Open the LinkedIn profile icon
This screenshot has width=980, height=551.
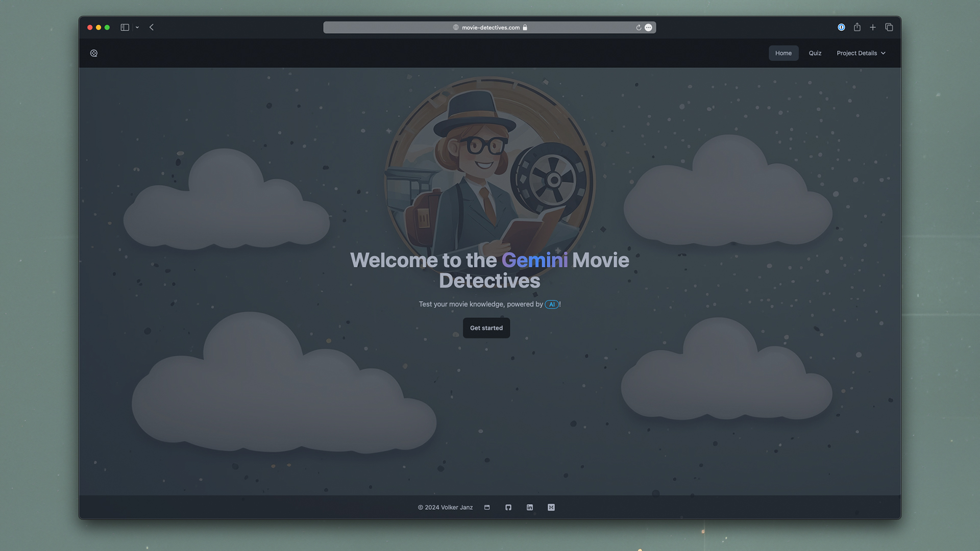(530, 507)
